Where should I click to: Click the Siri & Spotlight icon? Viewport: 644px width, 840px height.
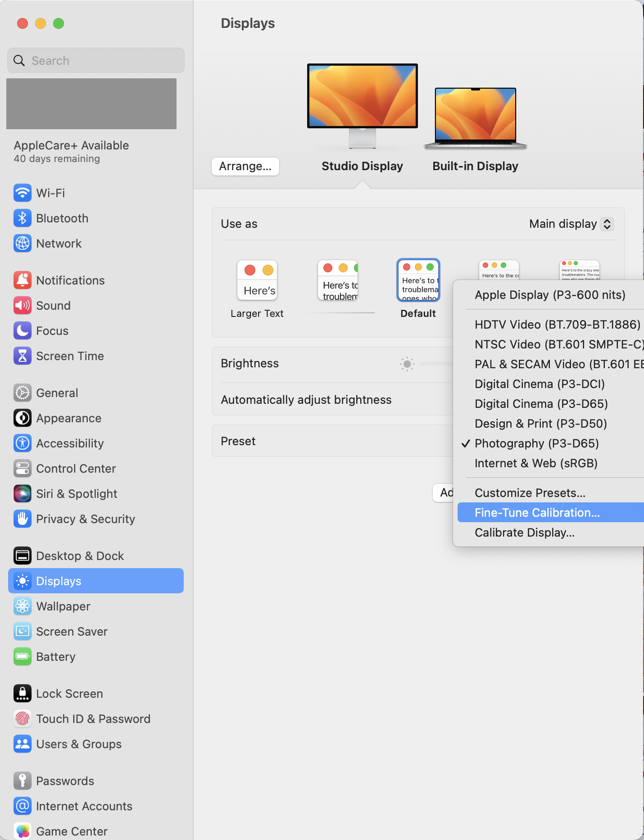click(x=23, y=494)
